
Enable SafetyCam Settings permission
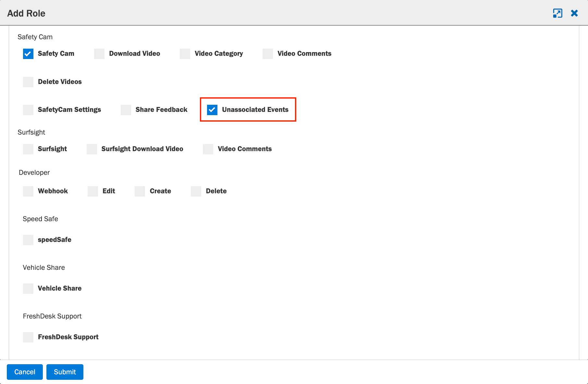point(28,110)
